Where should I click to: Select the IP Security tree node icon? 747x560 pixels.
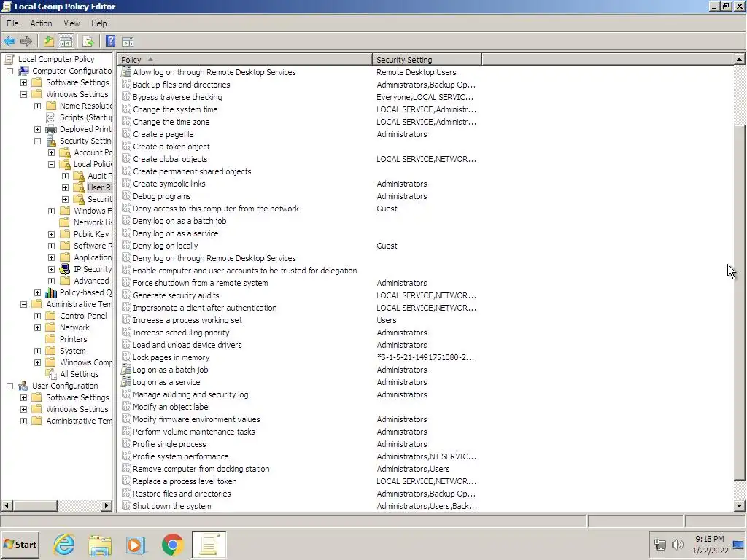click(x=65, y=269)
